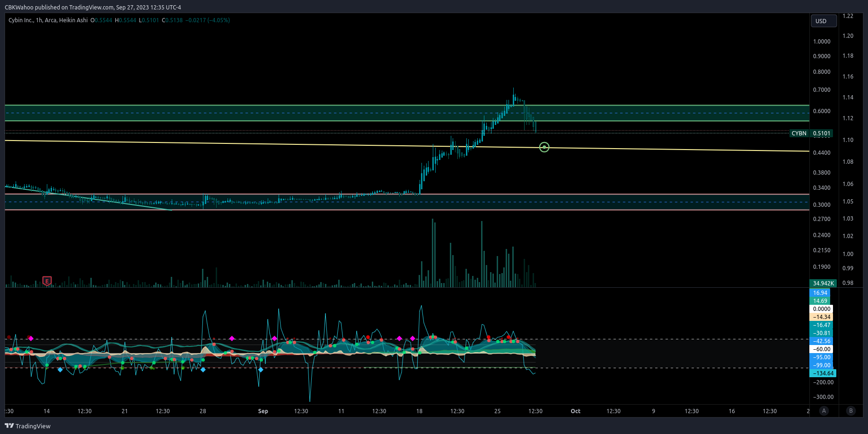
Task: Click the −14.34 indicator value label
Action: [822, 317]
